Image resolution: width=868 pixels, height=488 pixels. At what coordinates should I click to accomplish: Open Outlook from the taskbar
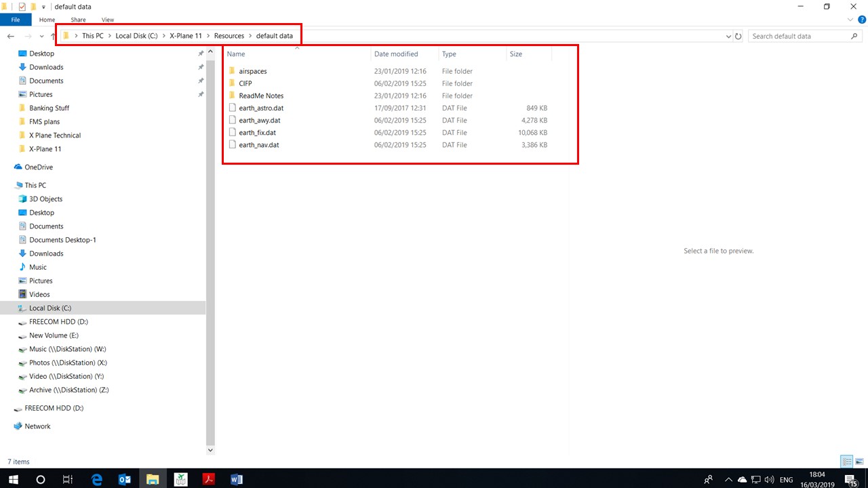coord(125,479)
